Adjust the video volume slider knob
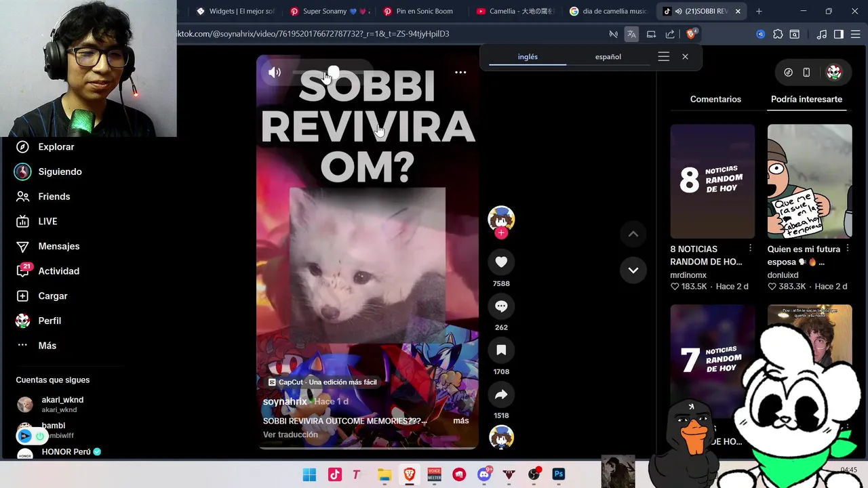Image resolution: width=868 pixels, height=488 pixels. tap(333, 72)
